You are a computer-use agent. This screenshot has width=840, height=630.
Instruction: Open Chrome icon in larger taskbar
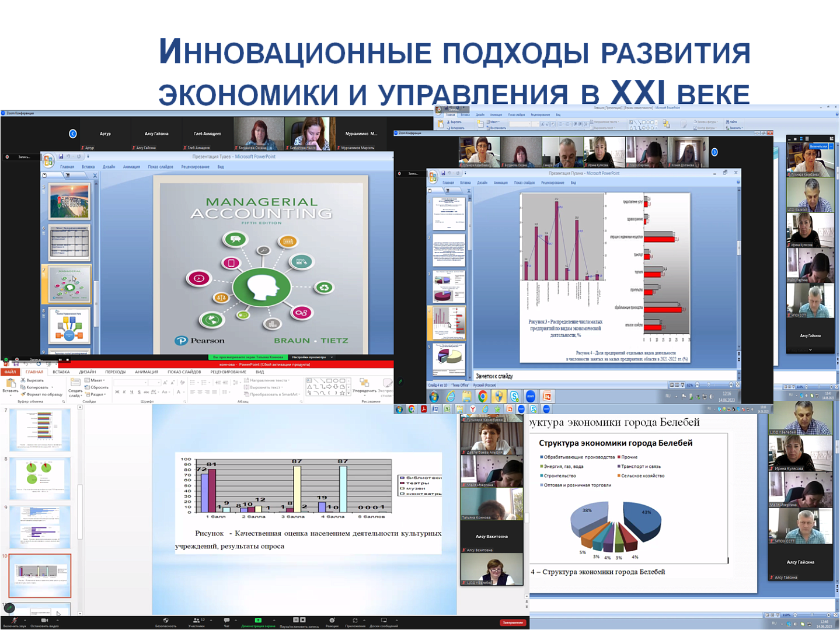click(x=483, y=397)
